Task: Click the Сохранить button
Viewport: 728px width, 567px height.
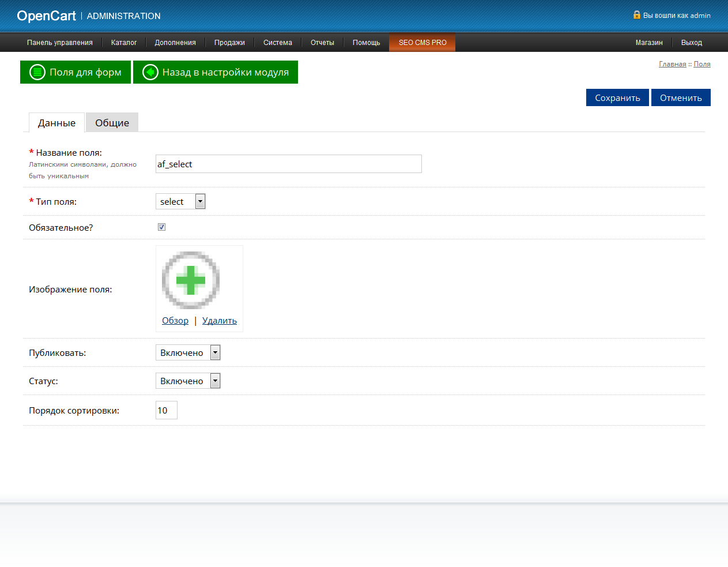Action: click(617, 97)
